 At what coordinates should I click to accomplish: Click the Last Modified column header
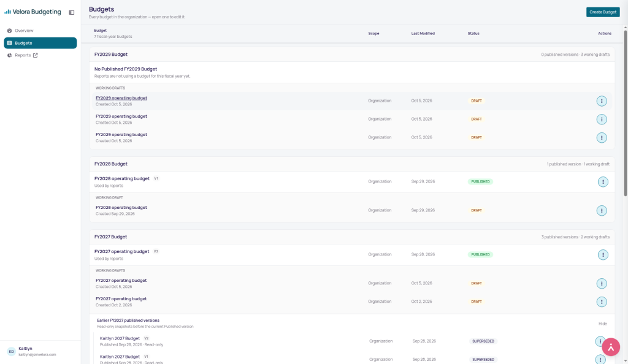(x=423, y=34)
